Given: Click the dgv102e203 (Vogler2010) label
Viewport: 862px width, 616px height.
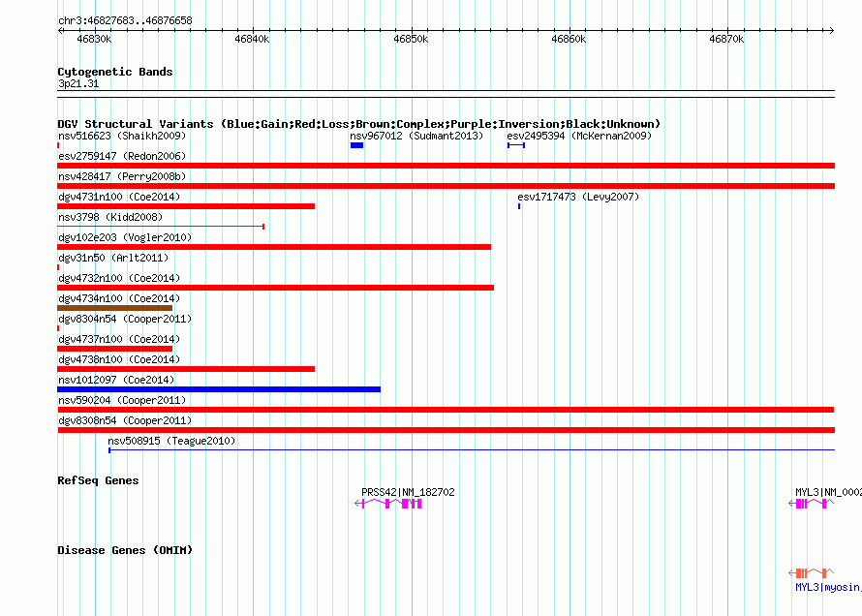Looking at the screenshot, I should coord(125,237).
